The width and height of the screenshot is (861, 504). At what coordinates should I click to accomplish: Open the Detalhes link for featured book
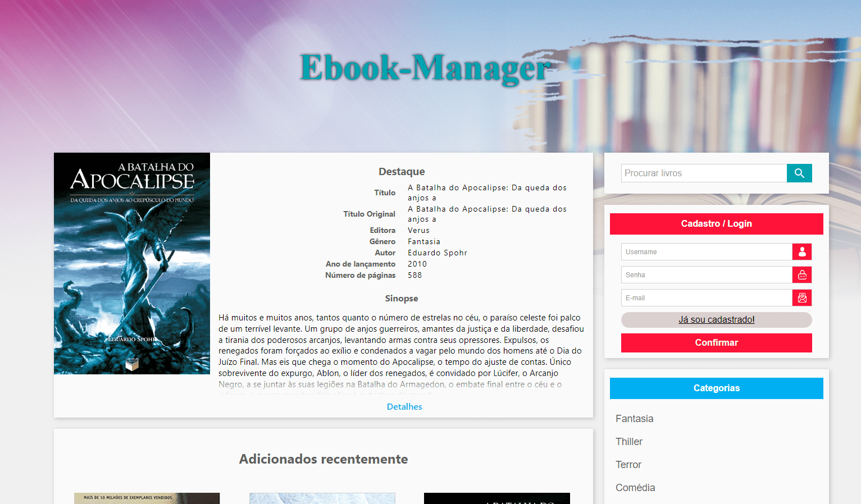[404, 407]
